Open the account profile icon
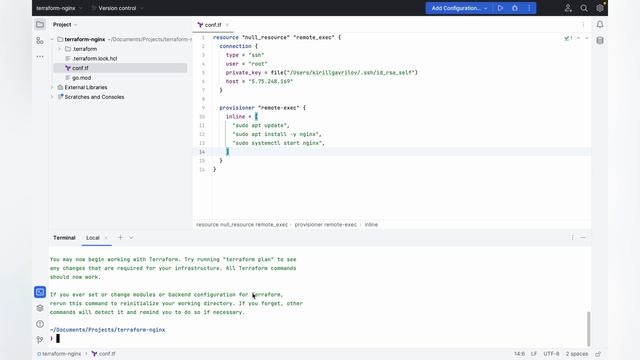The width and height of the screenshot is (640, 360). 568,8
